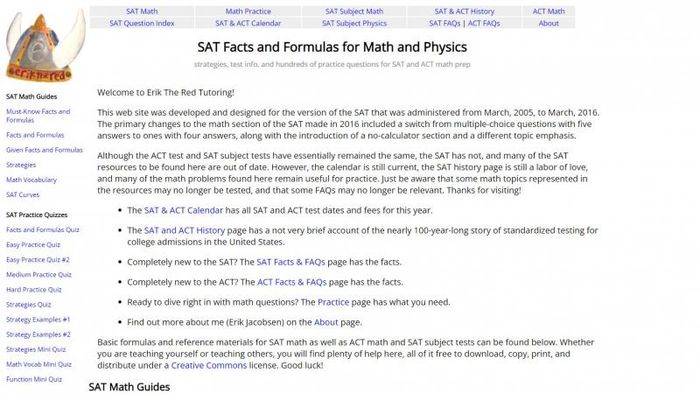Open the About page from top navigation
Screen dimensions: 700x395
click(x=548, y=23)
